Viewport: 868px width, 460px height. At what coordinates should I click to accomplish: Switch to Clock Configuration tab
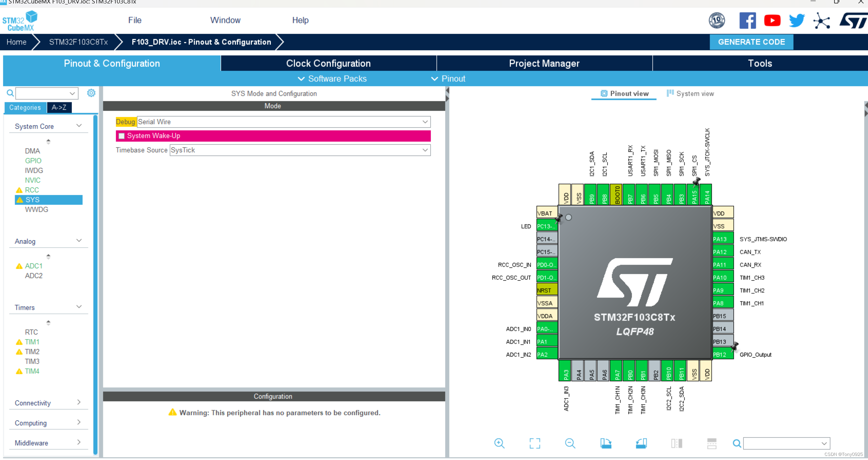tap(328, 63)
